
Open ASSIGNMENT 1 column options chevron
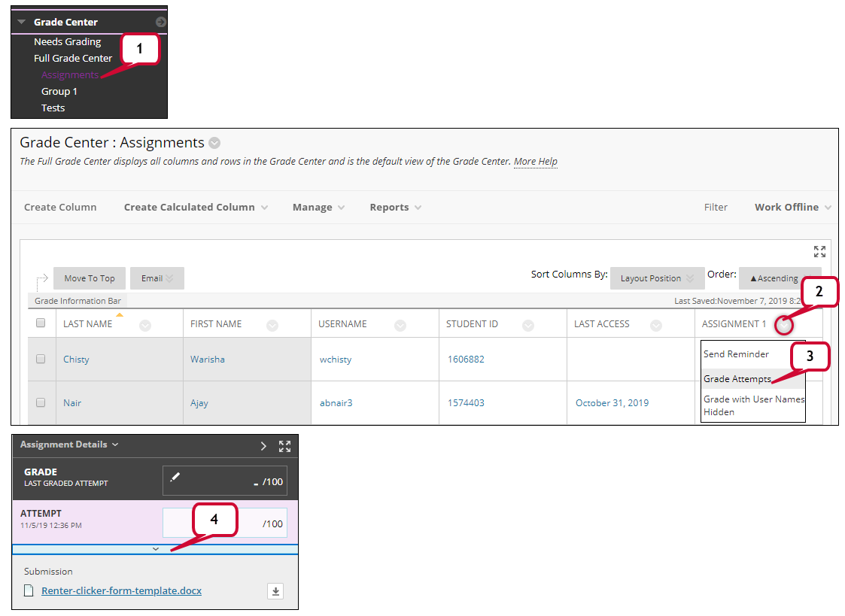point(784,325)
